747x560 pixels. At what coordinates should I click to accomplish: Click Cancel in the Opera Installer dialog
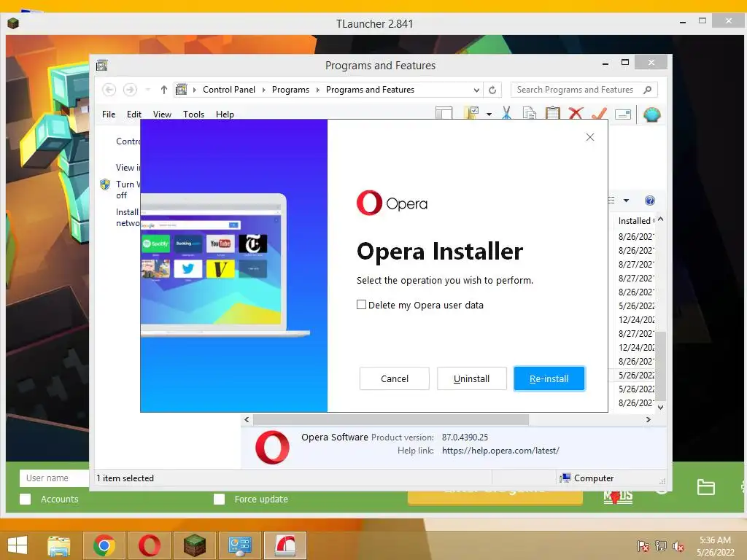[395, 378]
